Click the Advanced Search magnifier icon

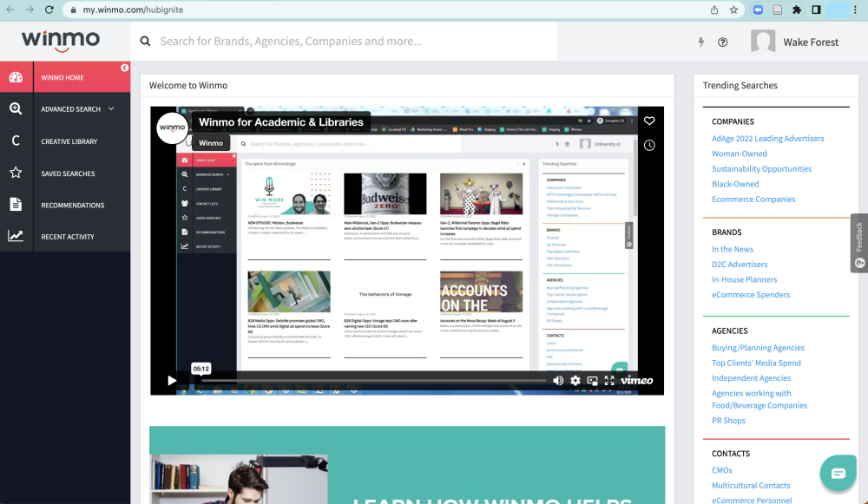click(16, 108)
